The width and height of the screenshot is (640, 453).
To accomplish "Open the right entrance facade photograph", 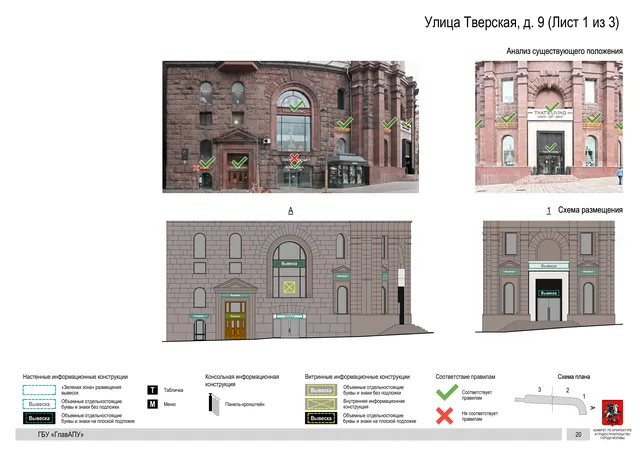I will (549, 127).
